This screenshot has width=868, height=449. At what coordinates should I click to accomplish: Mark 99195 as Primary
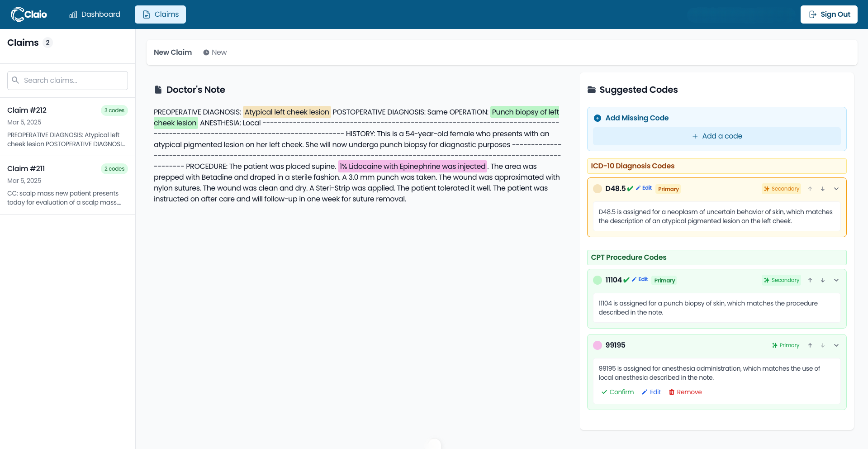point(786,345)
